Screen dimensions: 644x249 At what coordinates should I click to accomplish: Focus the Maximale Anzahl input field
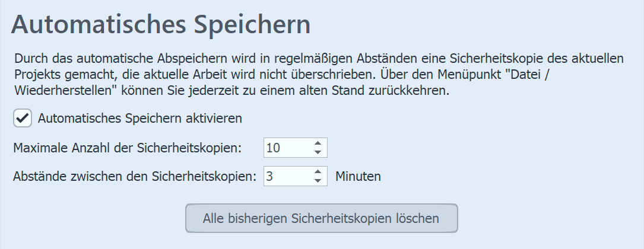pos(287,148)
